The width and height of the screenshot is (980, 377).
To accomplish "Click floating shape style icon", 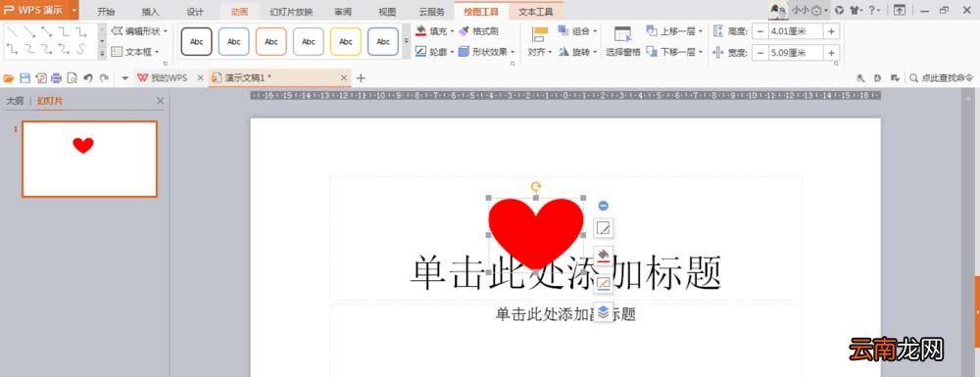I will pyautogui.click(x=603, y=228).
